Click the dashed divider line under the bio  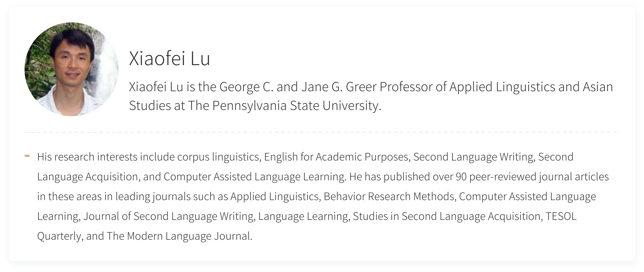322,132
